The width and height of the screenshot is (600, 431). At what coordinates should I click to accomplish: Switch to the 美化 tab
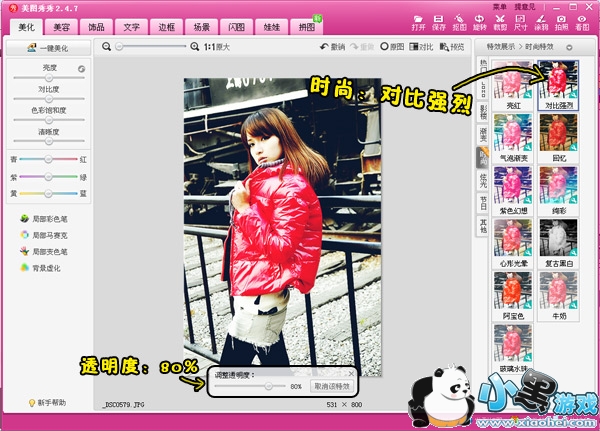point(26,27)
